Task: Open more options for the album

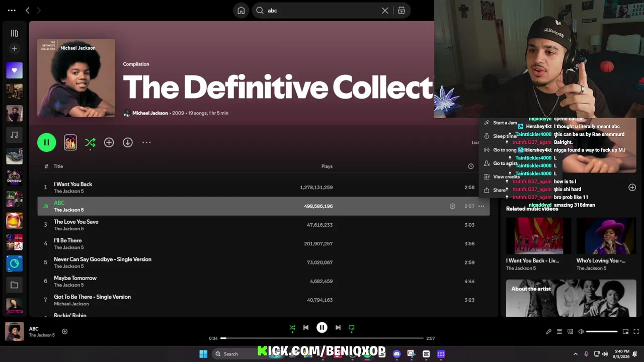Action: pos(146,142)
